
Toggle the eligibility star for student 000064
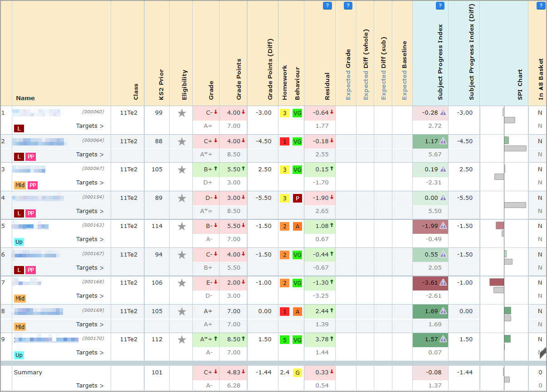[x=182, y=141]
